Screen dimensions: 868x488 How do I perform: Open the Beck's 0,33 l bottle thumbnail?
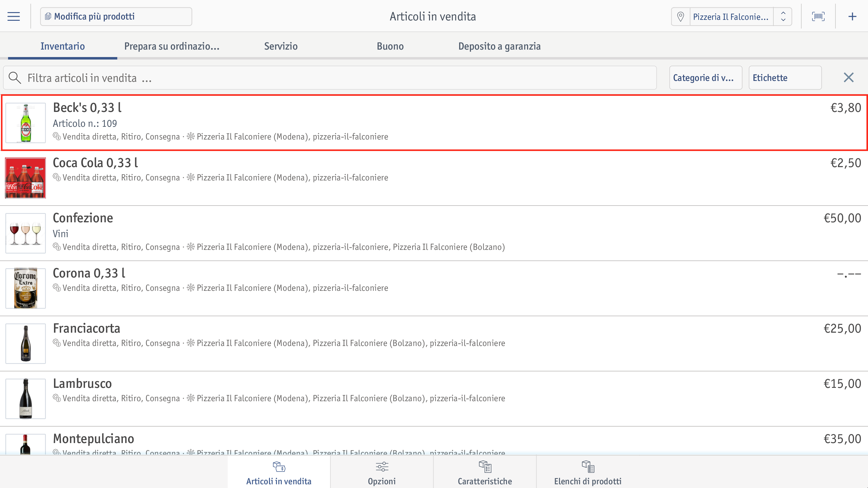(26, 123)
